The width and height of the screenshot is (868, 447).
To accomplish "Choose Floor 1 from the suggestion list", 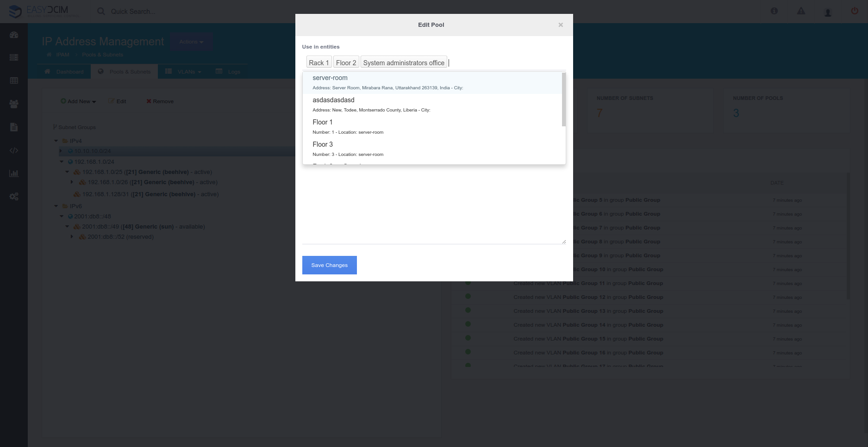I will click(432, 127).
